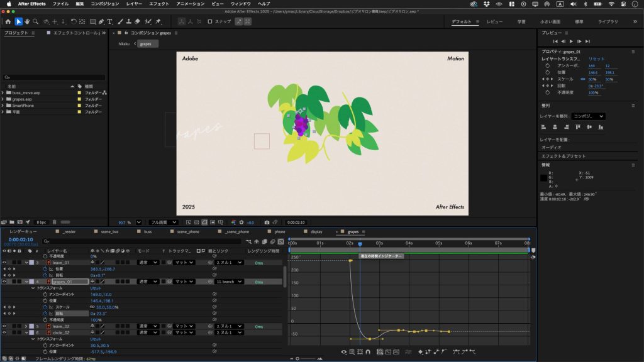The height and width of the screenshot is (362, 644).
Task: Toggle visibility of the circle_02 layer
Action: coord(4,332)
